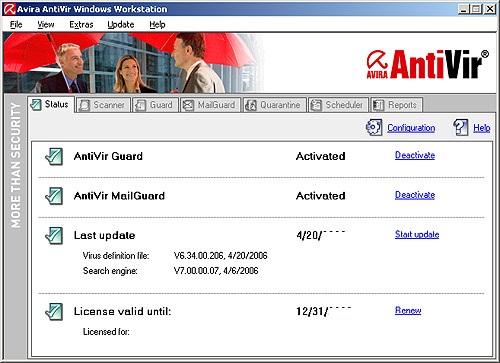Open the Update menu
This screenshot has height=363, width=500.
[121, 25]
